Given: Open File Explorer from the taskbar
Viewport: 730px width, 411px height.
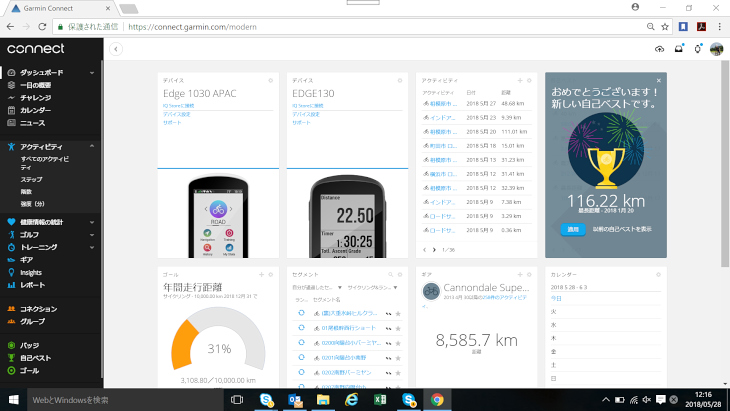Looking at the screenshot, I should pos(323,399).
